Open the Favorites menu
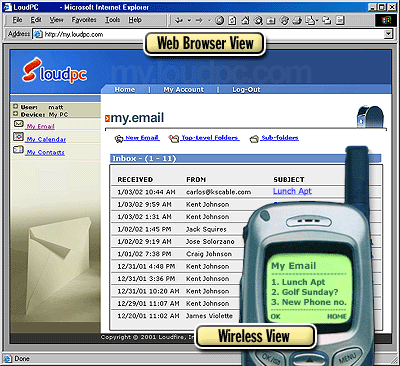This screenshot has height=366, width=400. pos(84,20)
